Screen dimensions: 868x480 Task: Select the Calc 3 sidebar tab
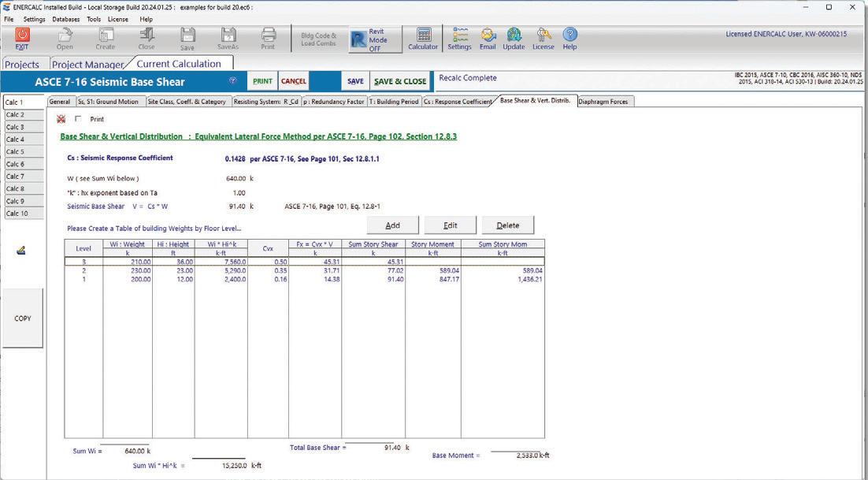tap(24, 127)
